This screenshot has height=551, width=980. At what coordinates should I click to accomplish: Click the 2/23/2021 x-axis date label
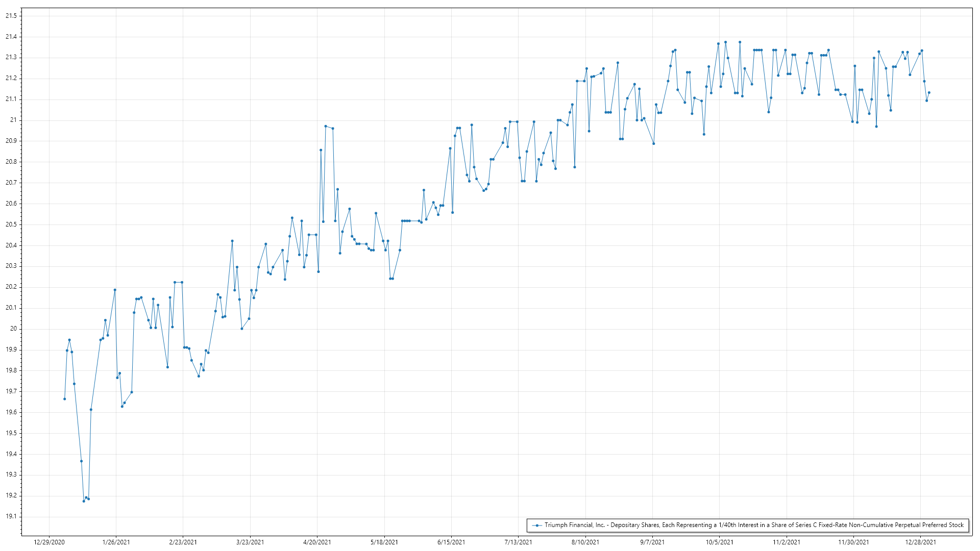click(183, 542)
